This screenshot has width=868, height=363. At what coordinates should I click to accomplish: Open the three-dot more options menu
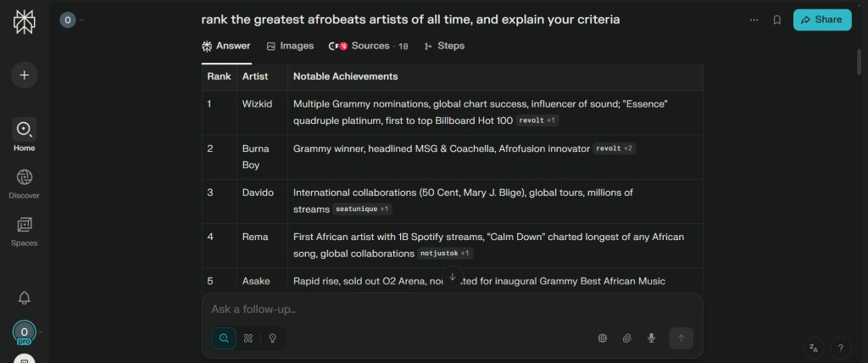tap(754, 20)
